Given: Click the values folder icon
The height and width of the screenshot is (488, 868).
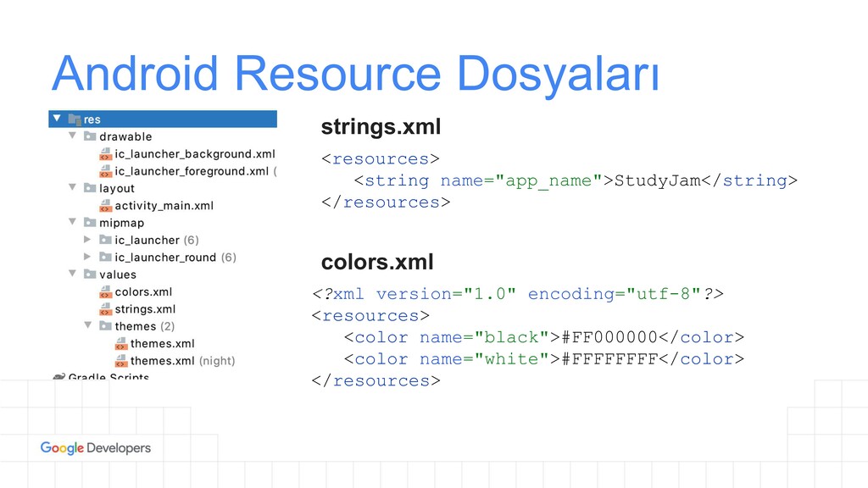Looking at the screenshot, I should pos(90,274).
